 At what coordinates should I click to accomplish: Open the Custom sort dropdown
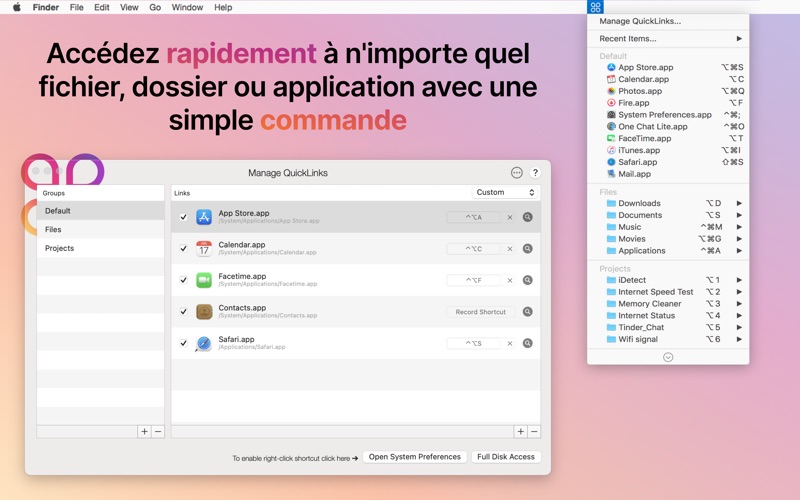click(x=505, y=192)
